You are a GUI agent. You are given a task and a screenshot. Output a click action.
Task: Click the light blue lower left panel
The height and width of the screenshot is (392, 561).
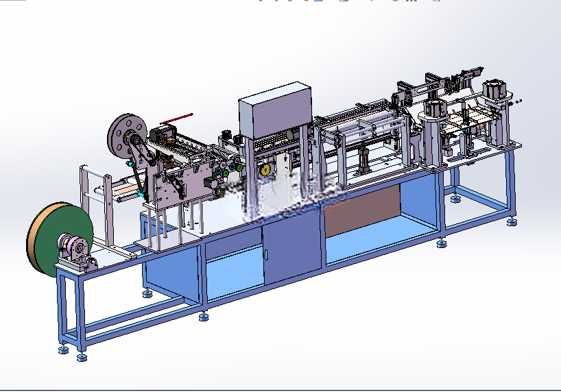(235, 273)
